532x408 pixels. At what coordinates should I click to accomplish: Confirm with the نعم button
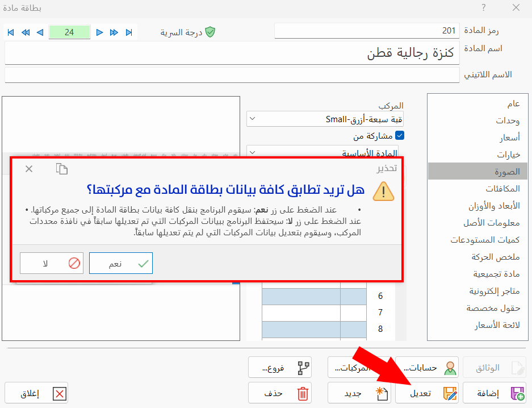(121, 263)
